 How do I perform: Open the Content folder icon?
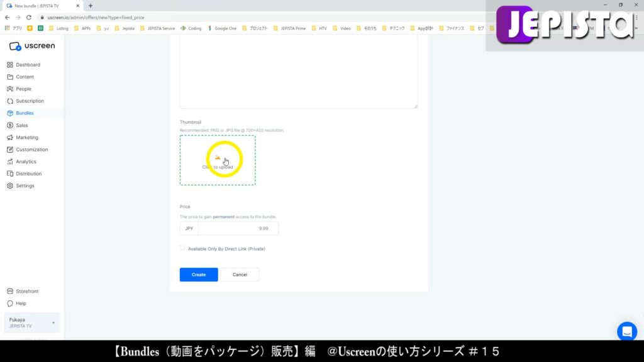(x=10, y=77)
